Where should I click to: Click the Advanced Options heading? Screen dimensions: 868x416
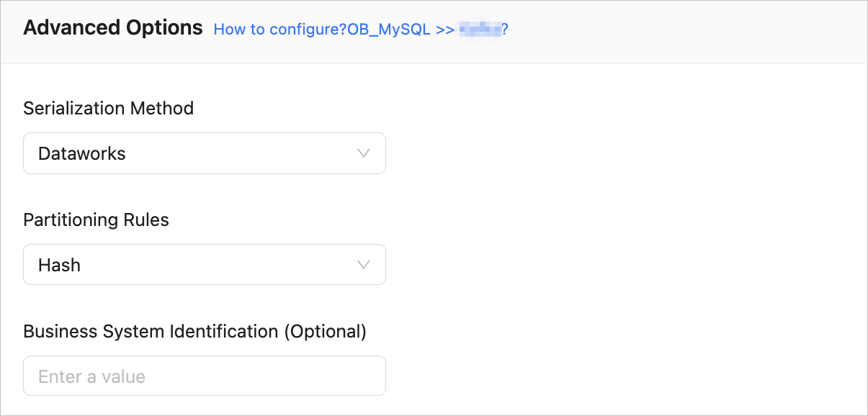click(113, 28)
